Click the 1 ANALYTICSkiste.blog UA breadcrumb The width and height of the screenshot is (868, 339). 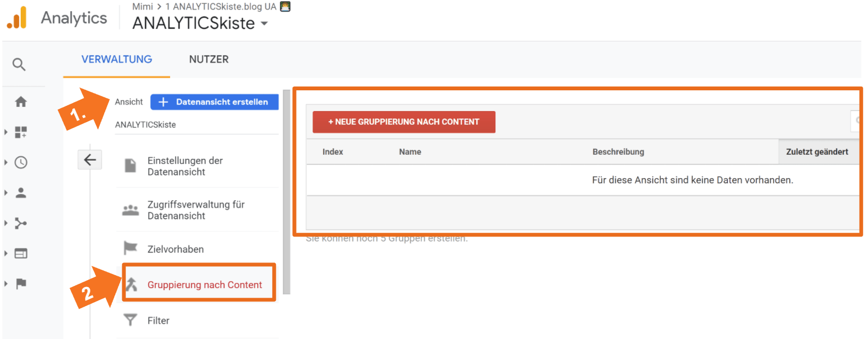221,6
